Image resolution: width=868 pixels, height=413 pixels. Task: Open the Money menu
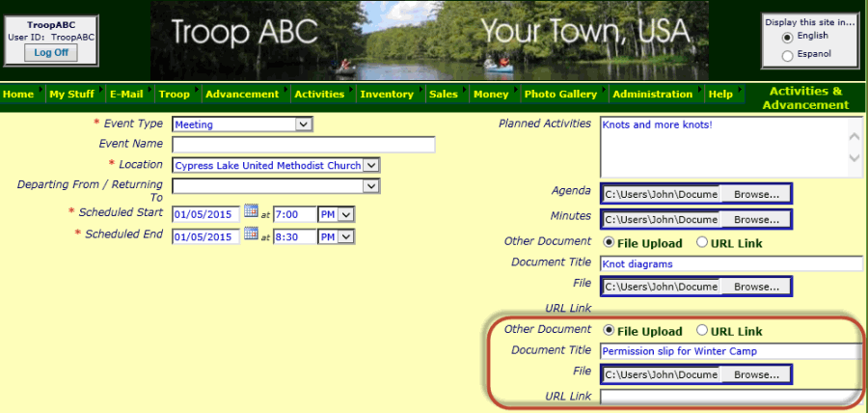[x=491, y=95]
